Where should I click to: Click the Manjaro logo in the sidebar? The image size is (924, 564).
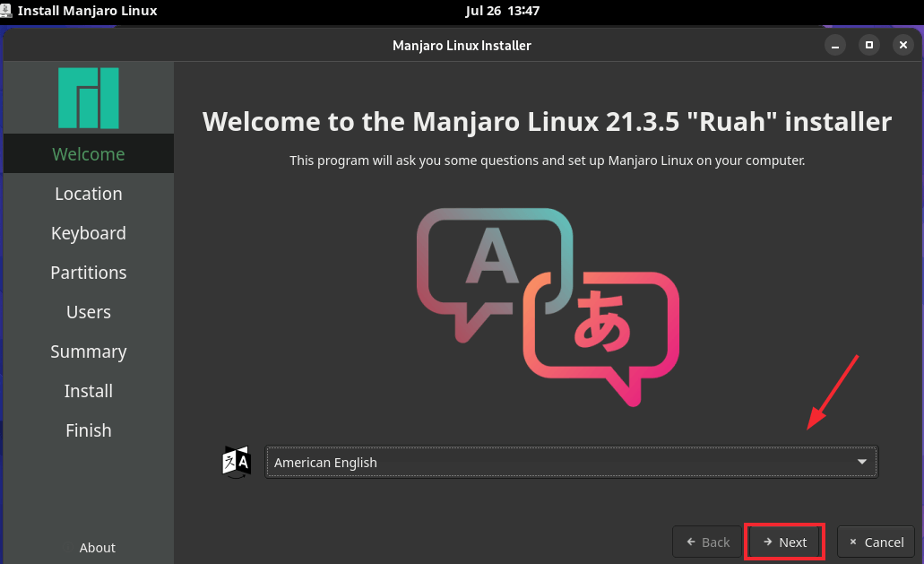89,98
